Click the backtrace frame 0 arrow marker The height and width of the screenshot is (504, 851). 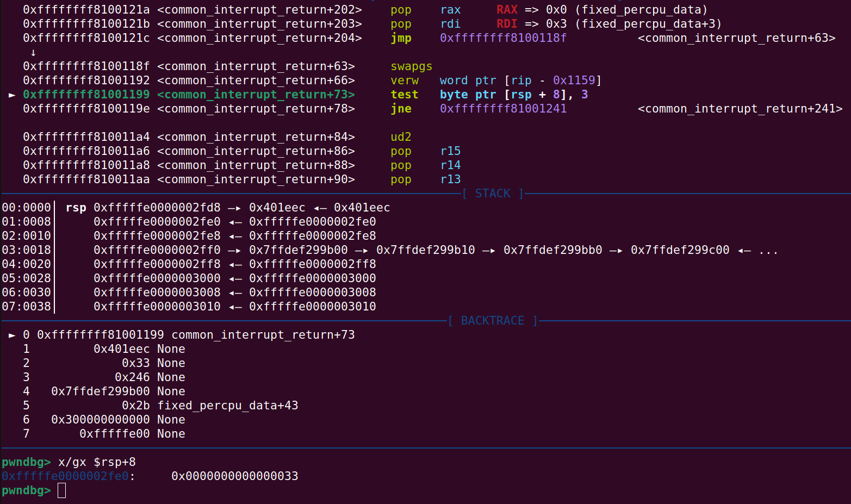pos(12,335)
